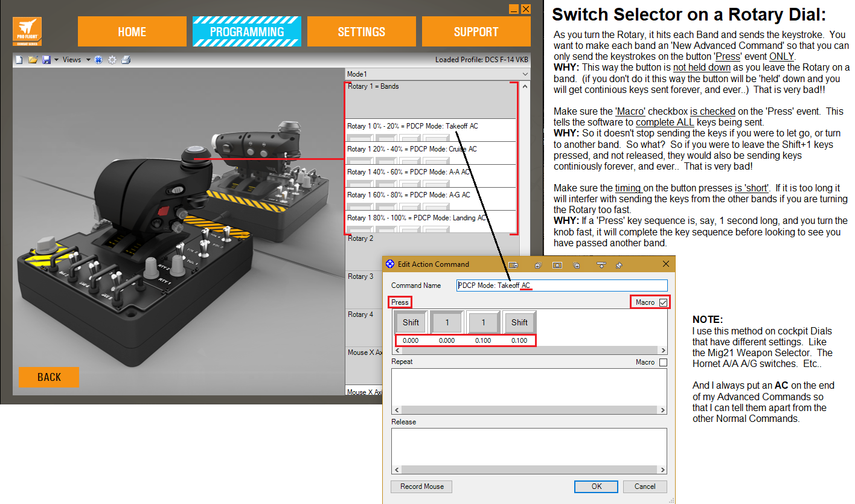Click the first 0.000 timing value

click(x=411, y=340)
